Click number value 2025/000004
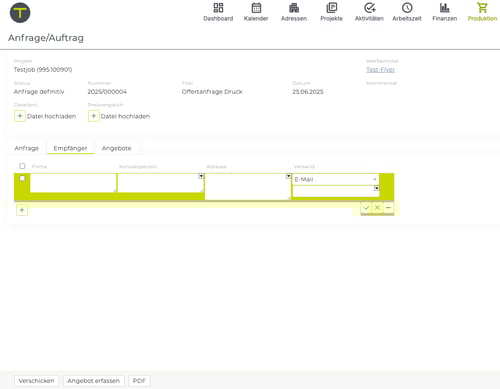 pos(107,92)
